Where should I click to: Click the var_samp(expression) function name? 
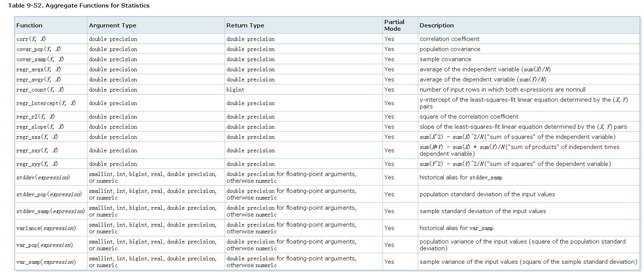(x=46, y=262)
